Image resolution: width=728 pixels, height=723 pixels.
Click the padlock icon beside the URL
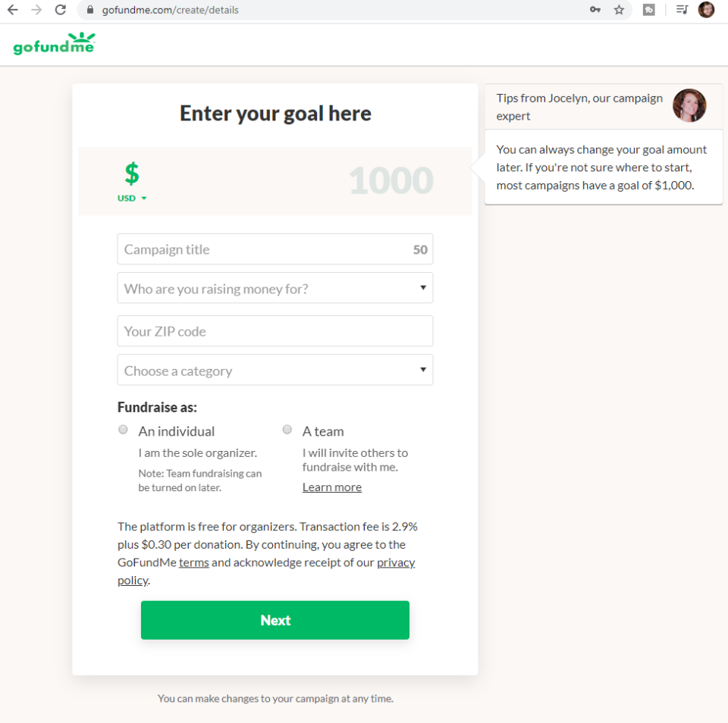pos(89,10)
